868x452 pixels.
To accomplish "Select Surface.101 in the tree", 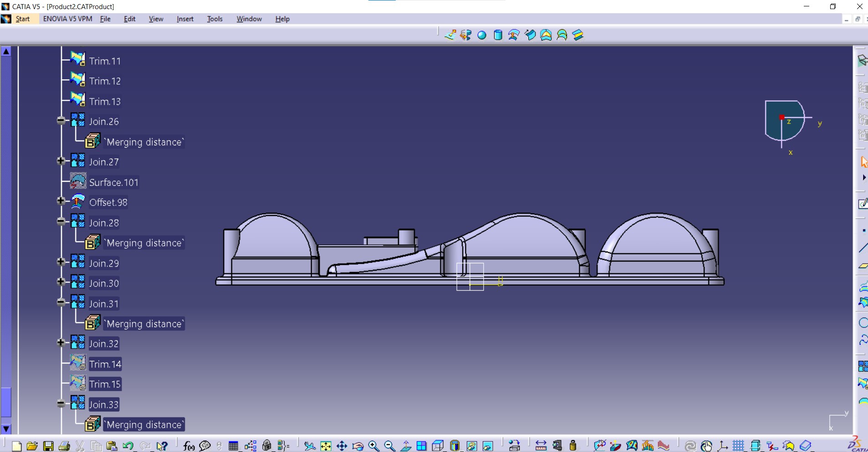I will (113, 182).
